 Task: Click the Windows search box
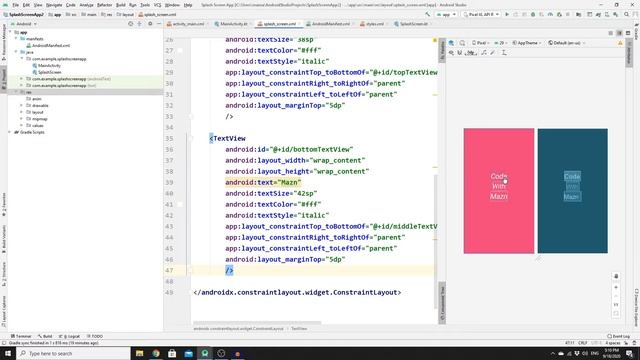click(73, 353)
